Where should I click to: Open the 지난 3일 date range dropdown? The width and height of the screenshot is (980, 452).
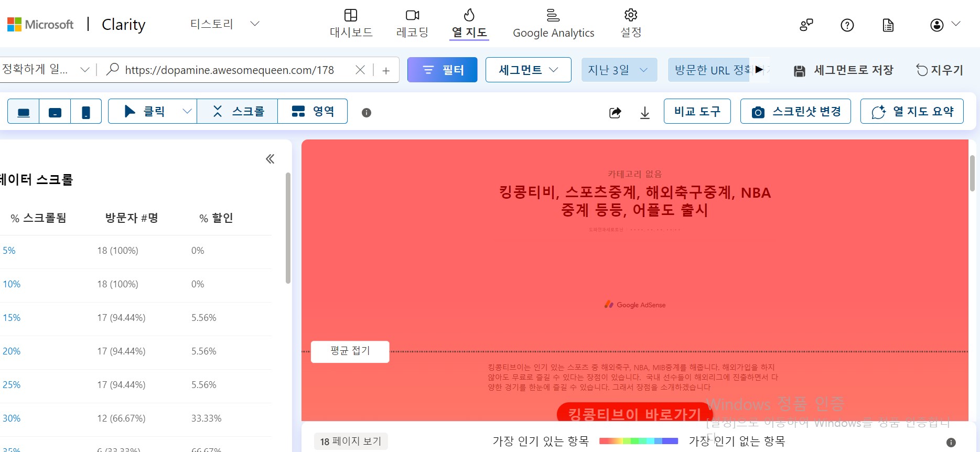pos(619,70)
